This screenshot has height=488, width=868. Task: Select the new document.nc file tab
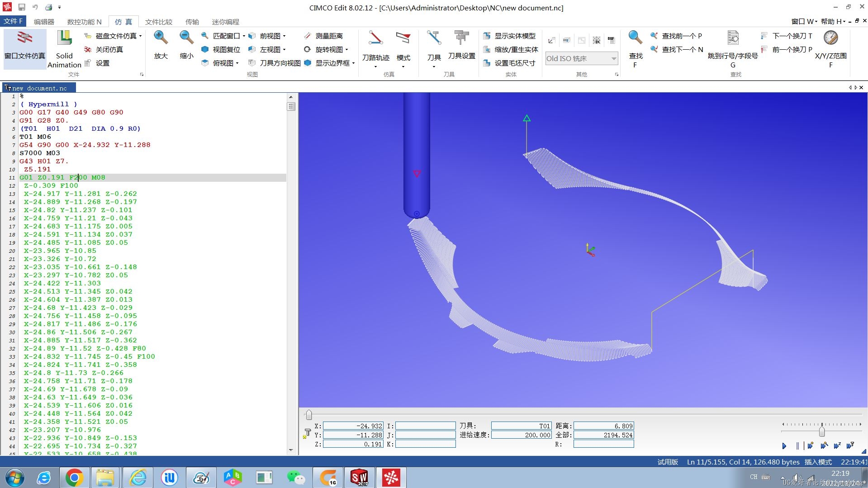pos(39,88)
